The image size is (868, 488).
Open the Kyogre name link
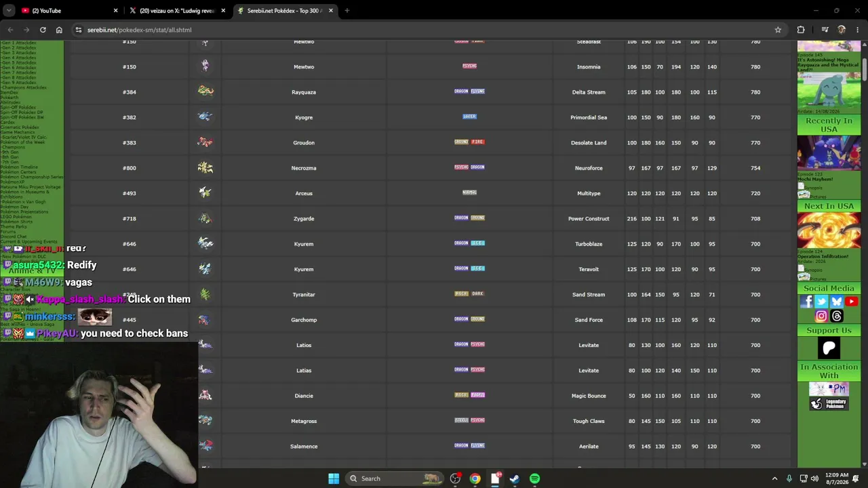[304, 117]
